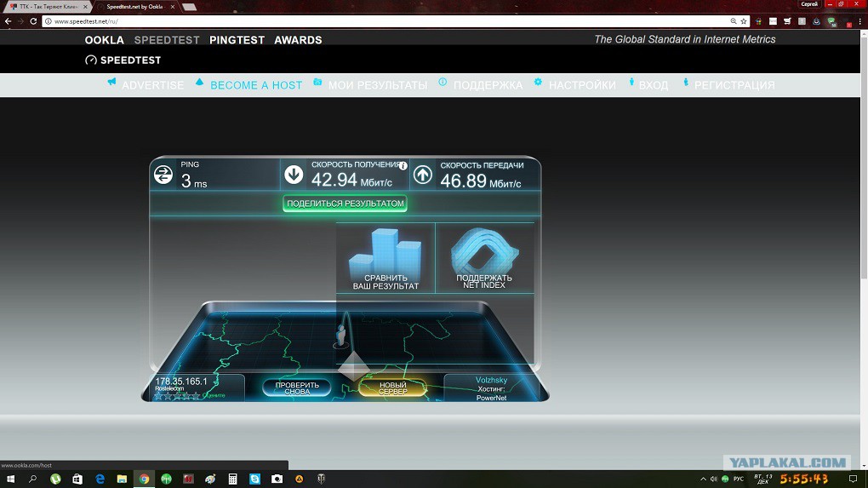Open the Windows Start menu
The image size is (868, 488).
(x=10, y=479)
